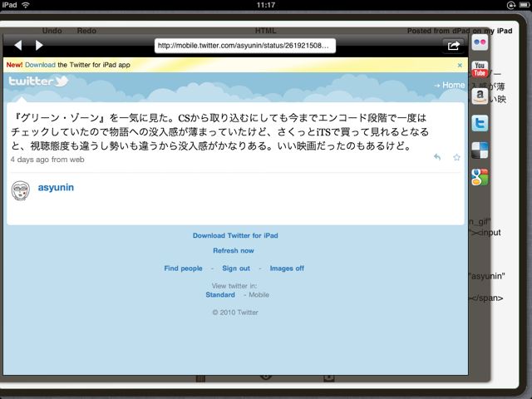
Task: Go back with the left arrow button
Action: [18, 45]
